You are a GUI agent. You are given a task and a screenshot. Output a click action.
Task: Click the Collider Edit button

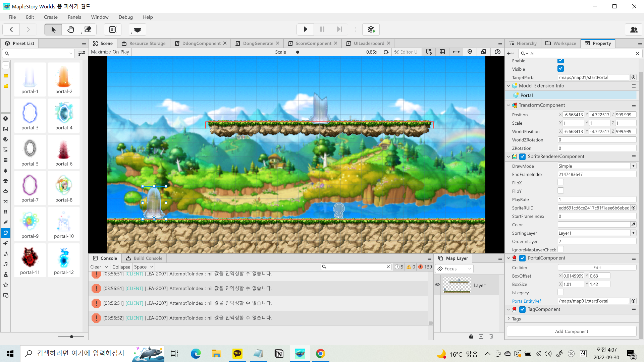pos(597,267)
